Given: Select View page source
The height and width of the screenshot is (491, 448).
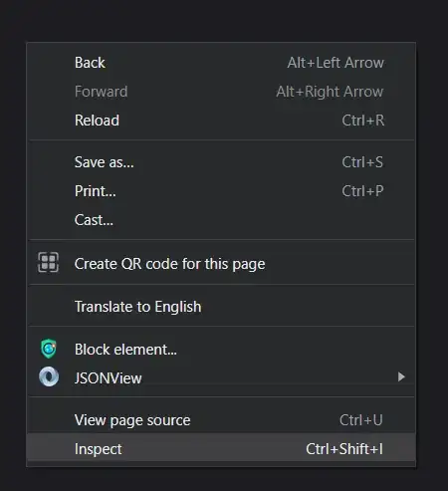Looking at the screenshot, I should (x=221, y=420).
